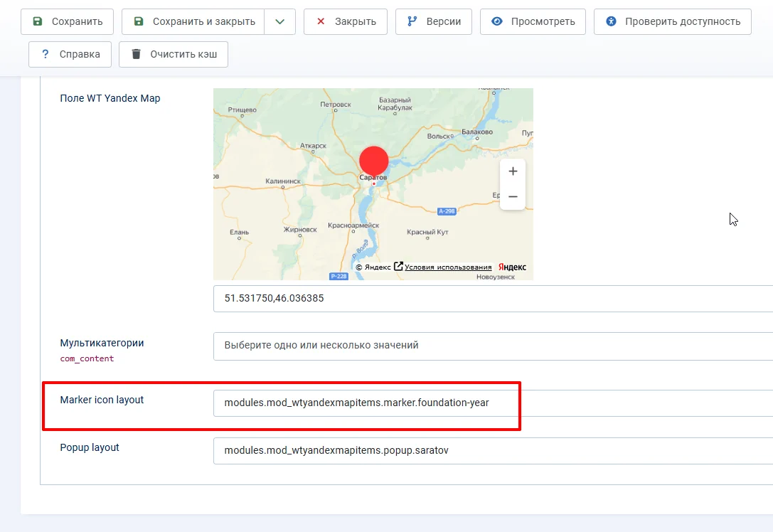The height and width of the screenshot is (532, 773).
Task: Click the Сохранить save button
Action: 67,22
